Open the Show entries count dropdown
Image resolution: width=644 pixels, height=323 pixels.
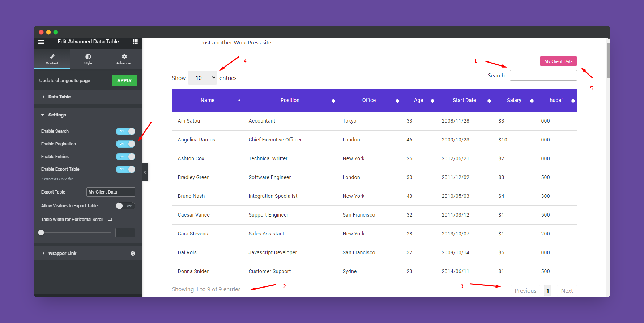[202, 78]
